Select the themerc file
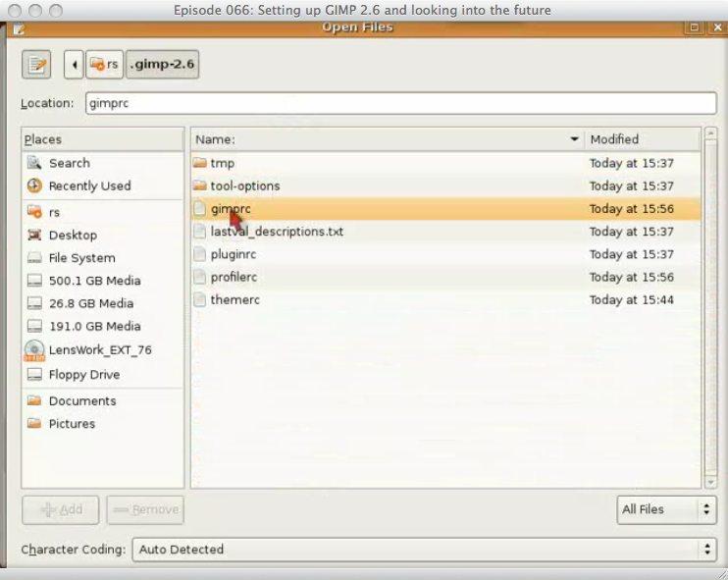 445,299
